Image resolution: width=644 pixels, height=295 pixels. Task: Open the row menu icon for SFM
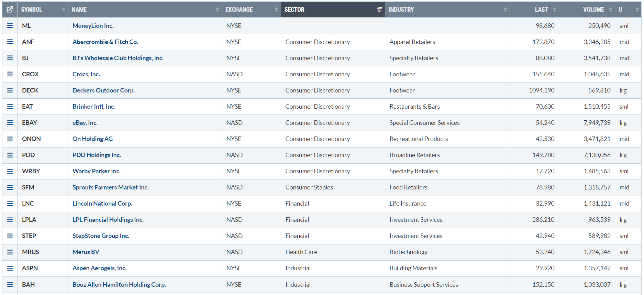(10, 187)
